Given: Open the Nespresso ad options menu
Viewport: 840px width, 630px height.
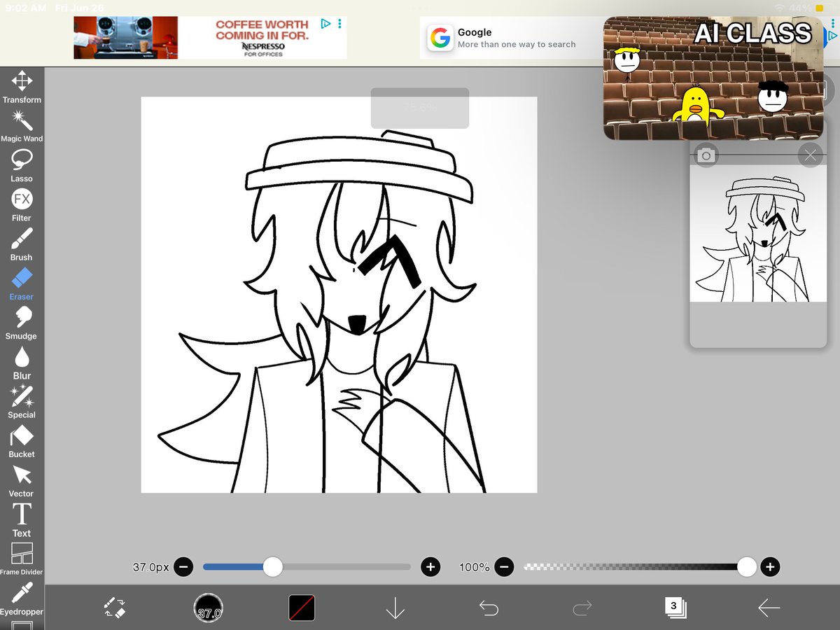Looking at the screenshot, I should pos(340,24).
